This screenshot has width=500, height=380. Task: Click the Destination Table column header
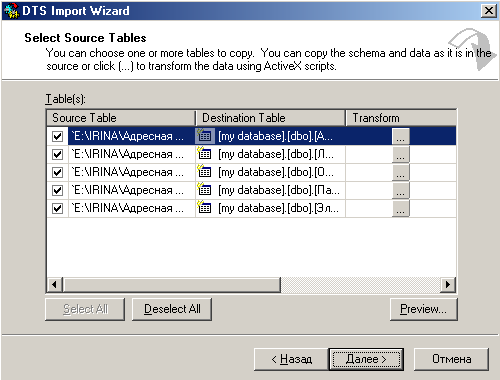(270, 118)
